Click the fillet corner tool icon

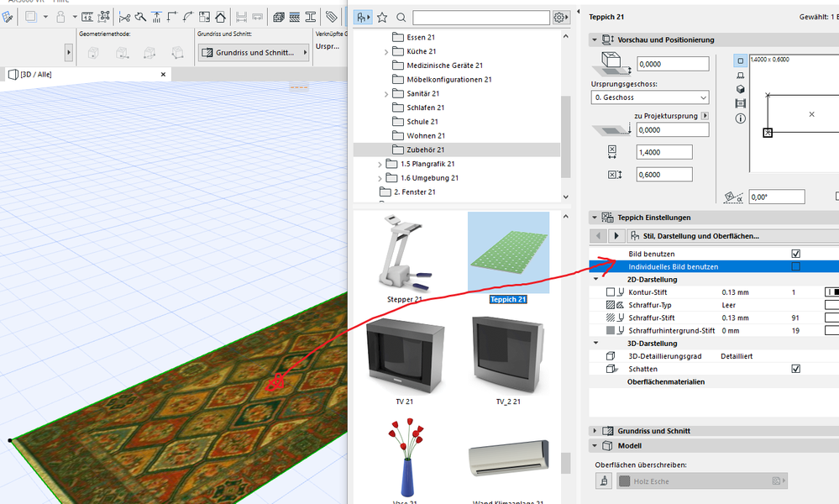coord(172,17)
